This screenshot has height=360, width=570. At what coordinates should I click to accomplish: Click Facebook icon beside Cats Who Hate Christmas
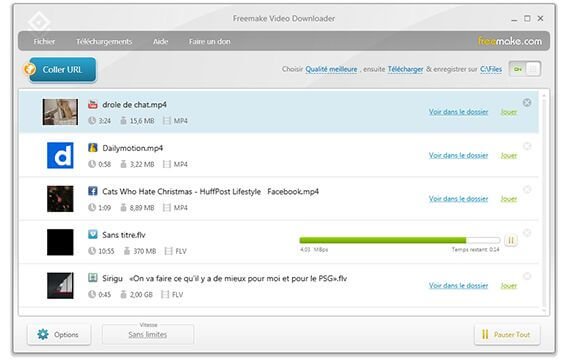tap(93, 191)
